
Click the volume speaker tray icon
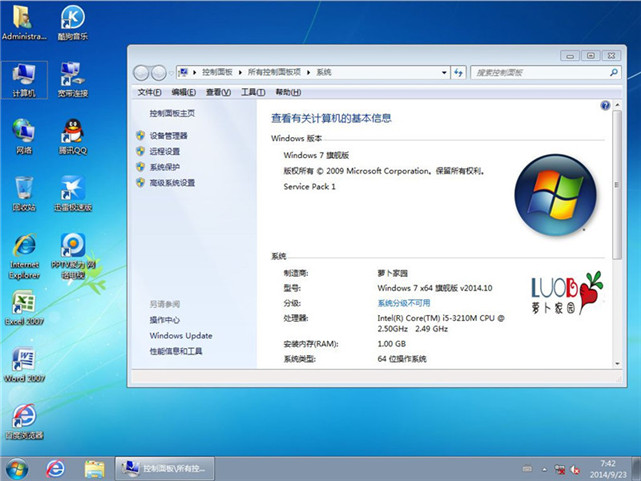click(576, 470)
